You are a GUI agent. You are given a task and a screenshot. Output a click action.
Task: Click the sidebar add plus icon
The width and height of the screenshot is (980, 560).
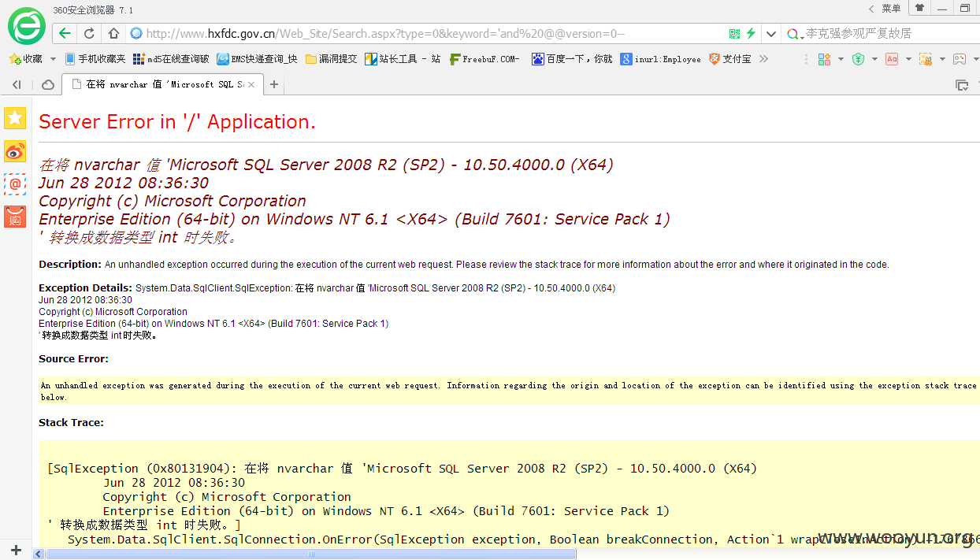pyautogui.click(x=16, y=550)
